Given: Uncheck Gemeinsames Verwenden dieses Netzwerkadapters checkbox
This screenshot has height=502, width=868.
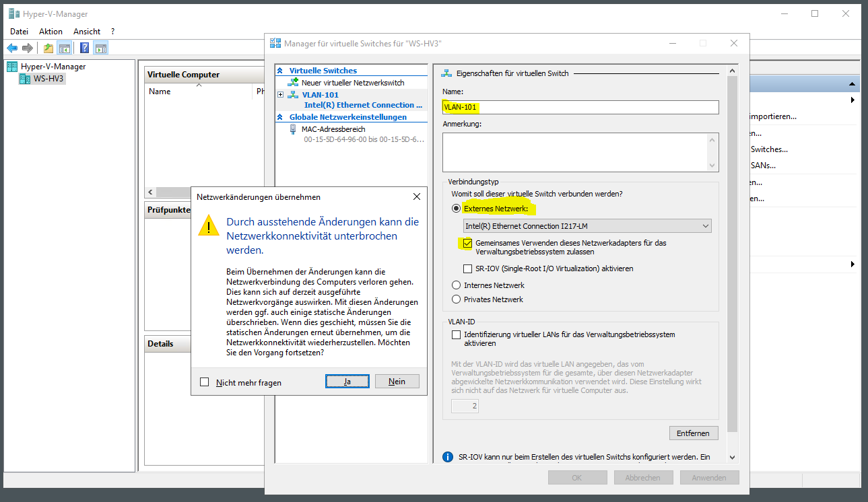Looking at the screenshot, I should pyautogui.click(x=467, y=243).
